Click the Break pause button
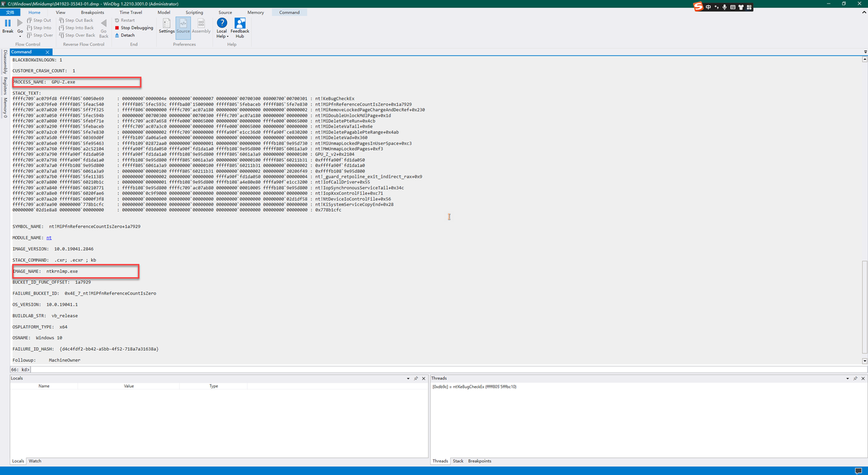 pyautogui.click(x=8, y=26)
